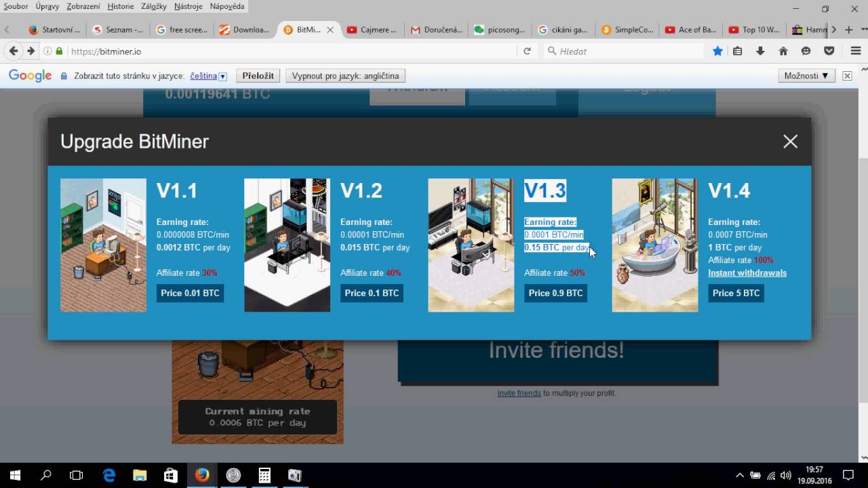
Task: Switch to the Ace of Ba... tab
Action: click(692, 30)
